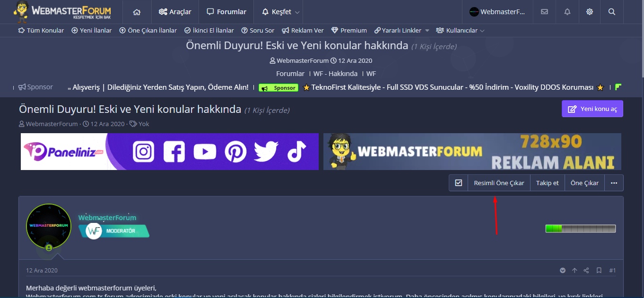
Task: Open the settings gear icon
Action: 590,12
